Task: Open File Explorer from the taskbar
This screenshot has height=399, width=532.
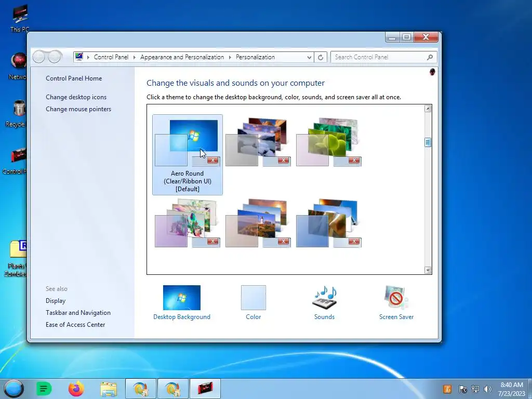Action: click(x=109, y=389)
